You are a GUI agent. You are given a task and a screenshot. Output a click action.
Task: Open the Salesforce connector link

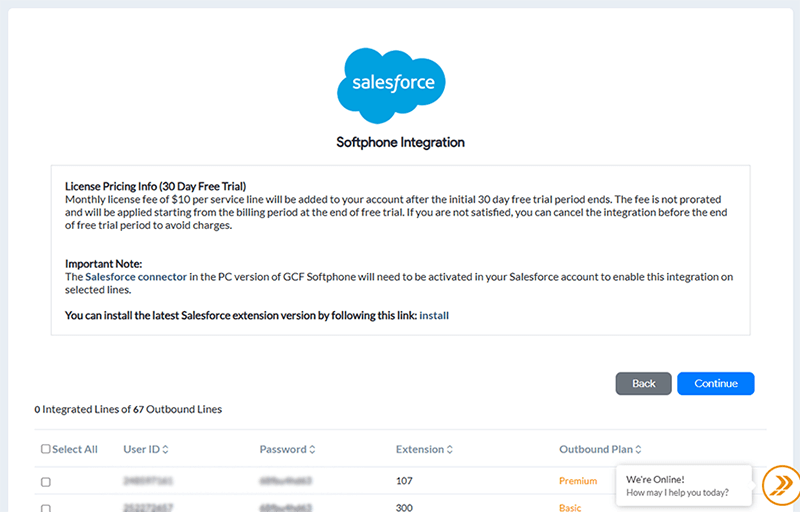(136, 277)
